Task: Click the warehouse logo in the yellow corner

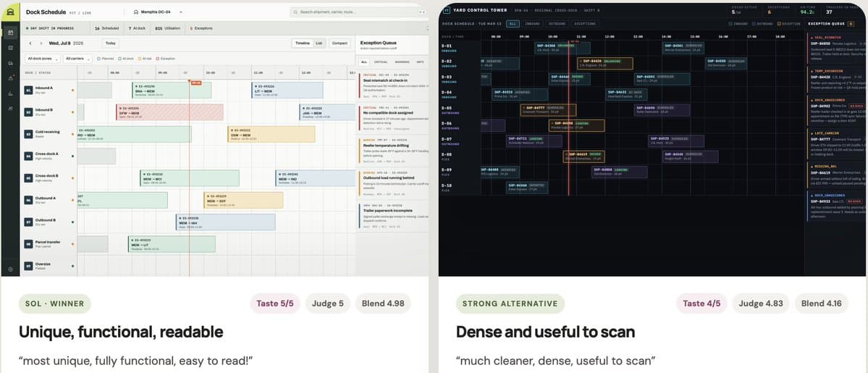Action: (x=10, y=12)
